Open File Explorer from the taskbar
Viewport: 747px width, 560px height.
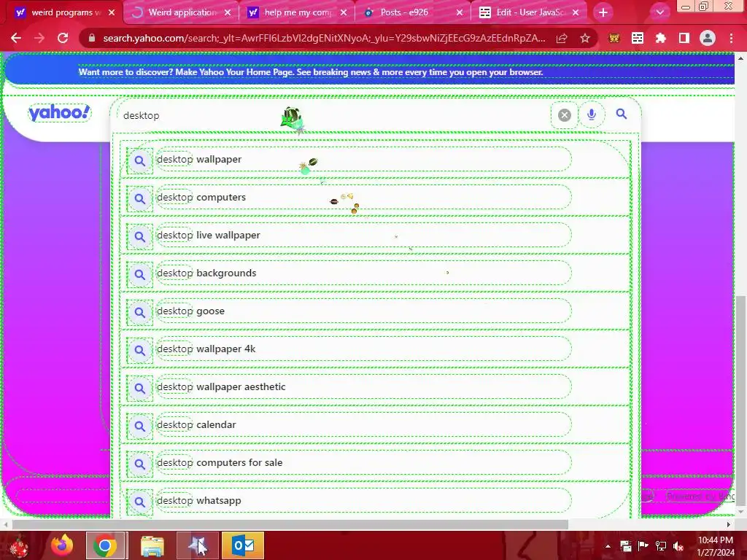[152, 545]
